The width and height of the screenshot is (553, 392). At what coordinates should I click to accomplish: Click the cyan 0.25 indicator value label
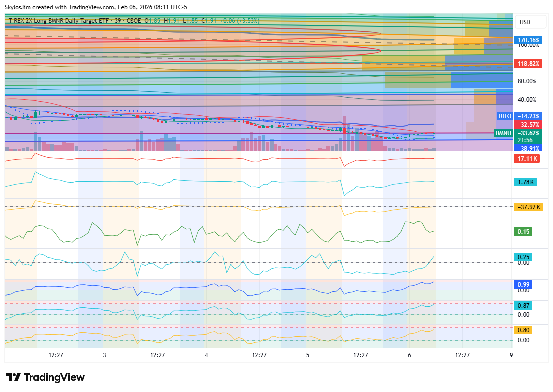[524, 257]
